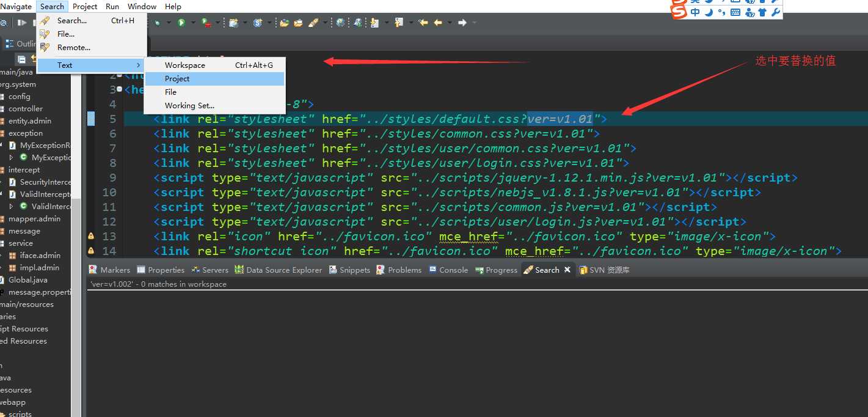The height and width of the screenshot is (417, 868).
Task: Click the Sogou IME logo icon
Action: tap(679, 12)
